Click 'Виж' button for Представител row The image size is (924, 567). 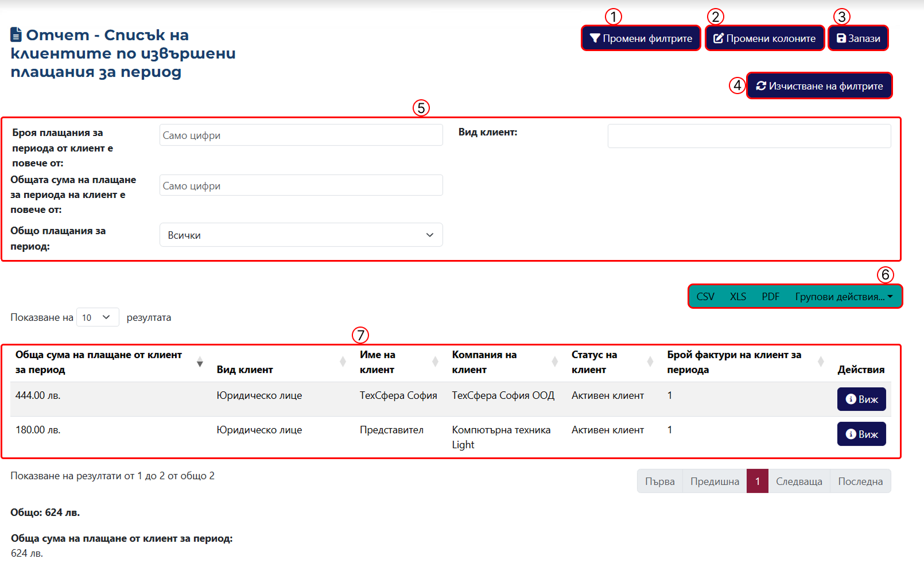pos(861,434)
